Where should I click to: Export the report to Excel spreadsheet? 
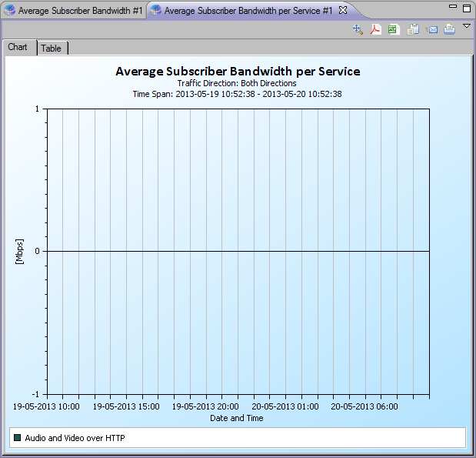click(394, 29)
